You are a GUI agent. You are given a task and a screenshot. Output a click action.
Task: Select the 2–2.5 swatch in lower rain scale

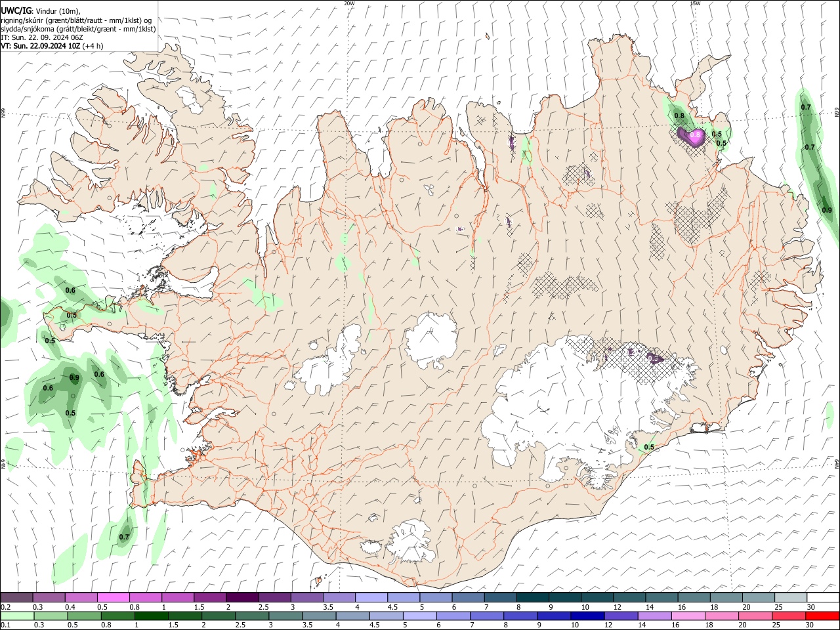click(x=219, y=616)
